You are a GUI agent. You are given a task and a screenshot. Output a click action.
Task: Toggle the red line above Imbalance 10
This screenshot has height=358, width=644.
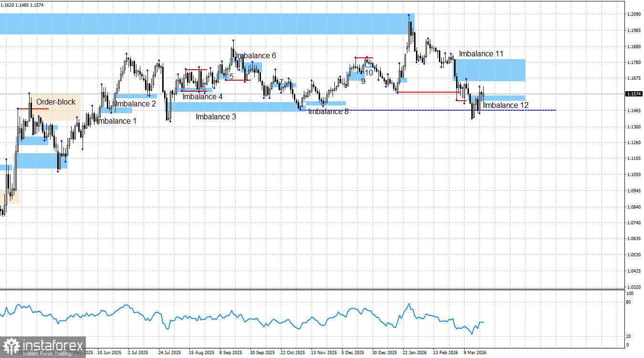pyautogui.click(x=364, y=57)
